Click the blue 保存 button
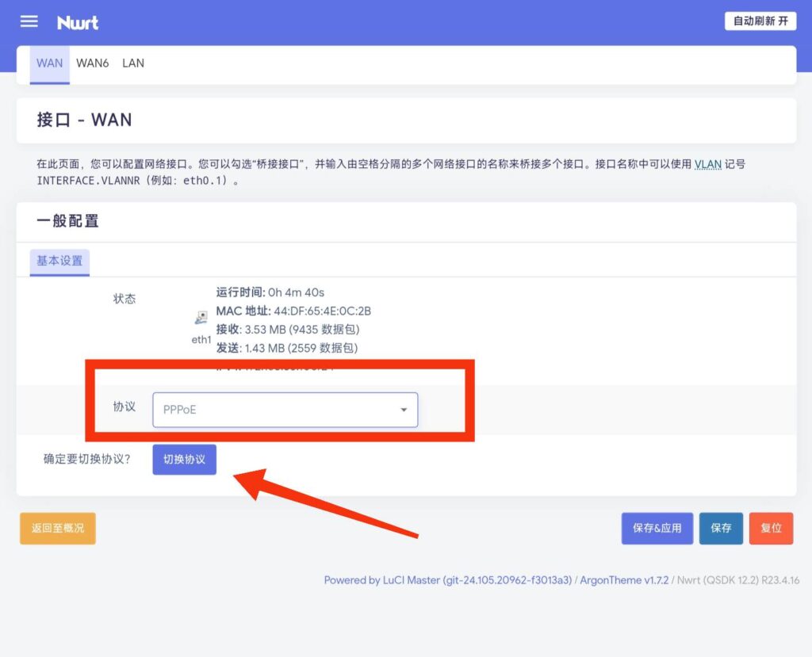The width and height of the screenshot is (812, 657). click(721, 528)
